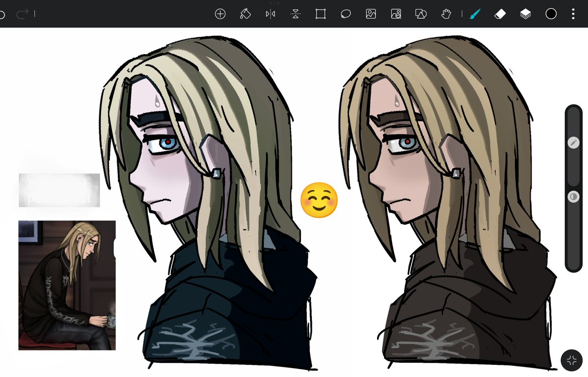Open the import image tool

click(371, 14)
